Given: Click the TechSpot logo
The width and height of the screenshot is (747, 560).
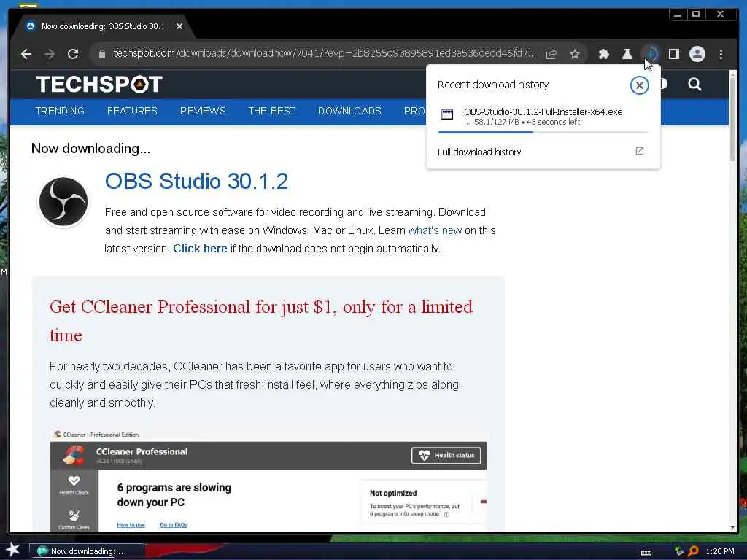Looking at the screenshot, I should coord(99,85).
